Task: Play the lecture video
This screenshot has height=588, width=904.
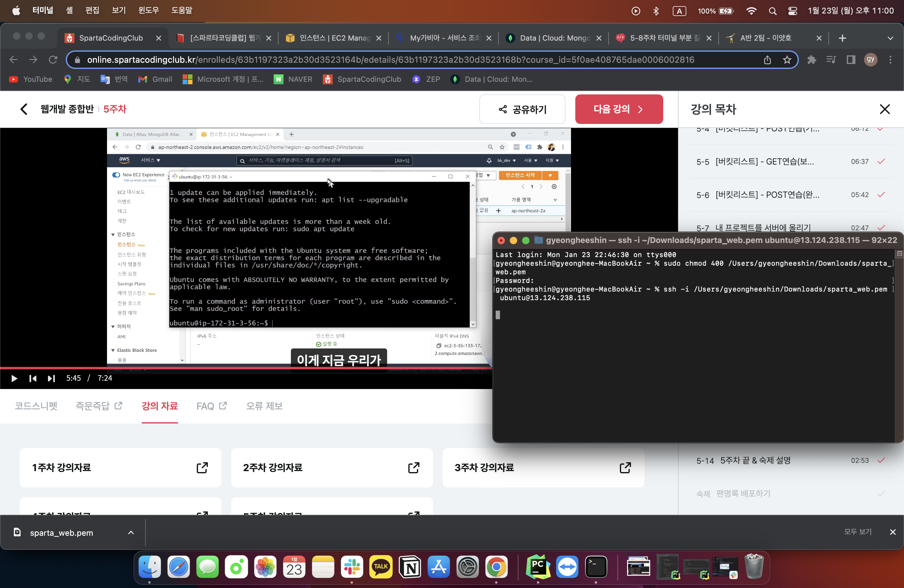Action: [x=14, y=378]
